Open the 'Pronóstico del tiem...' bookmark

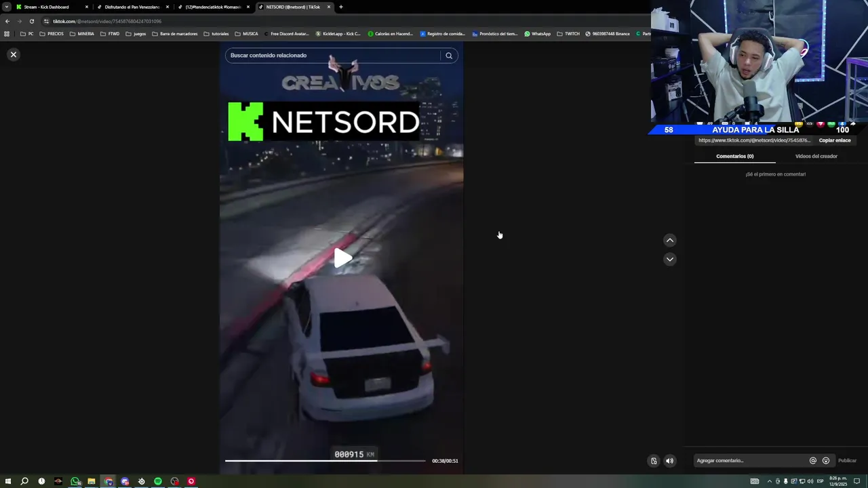[494, 34]
